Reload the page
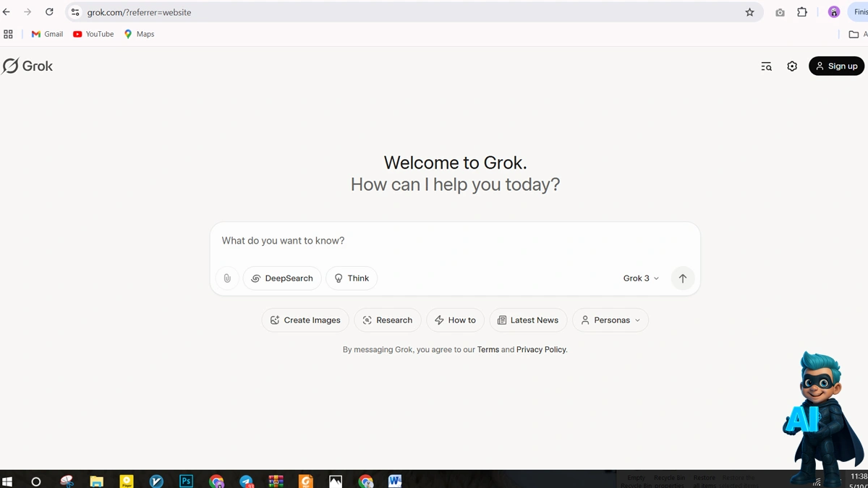Image resolution: width=868 pixels, height=488 pixels. tap(49, 12)
